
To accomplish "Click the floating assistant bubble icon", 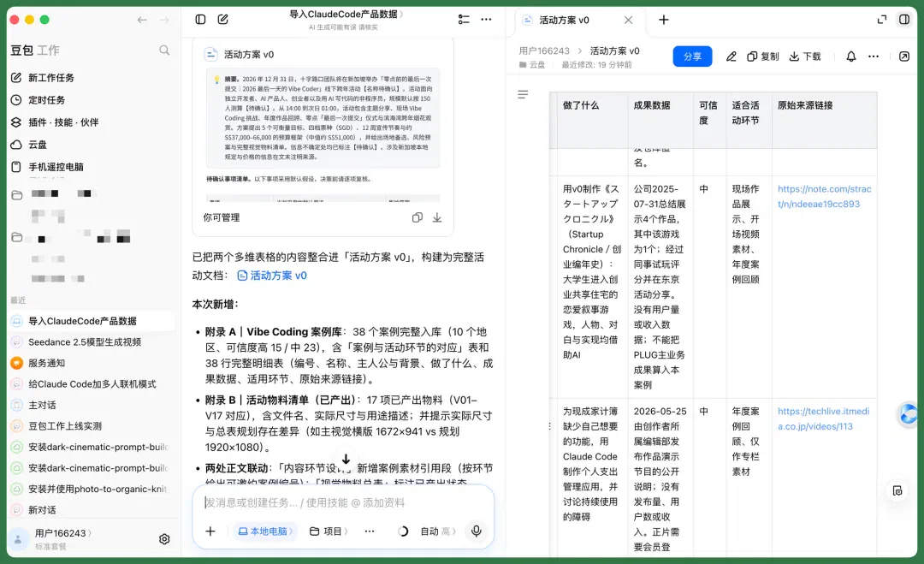I will click(x=909, y=413).
